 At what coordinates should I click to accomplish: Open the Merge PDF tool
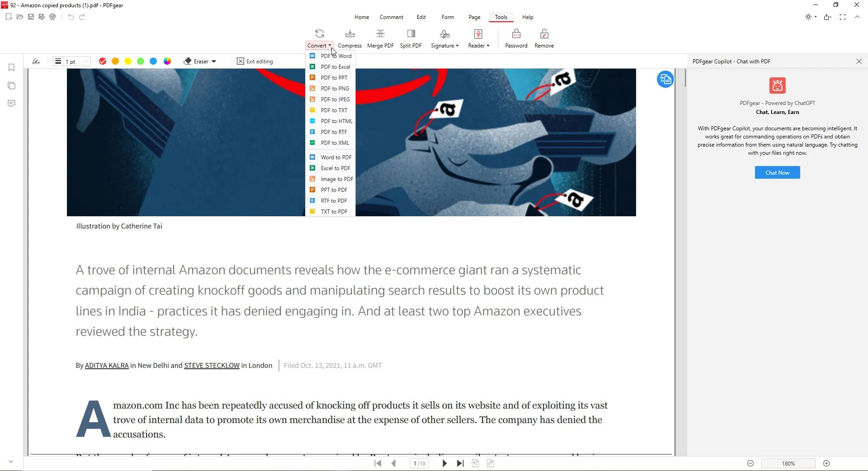point(380,34)
